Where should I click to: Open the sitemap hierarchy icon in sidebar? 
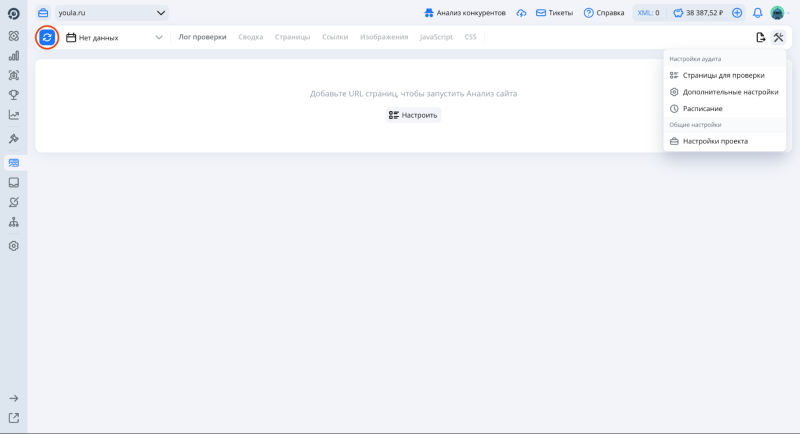click(x=14, y=222)
